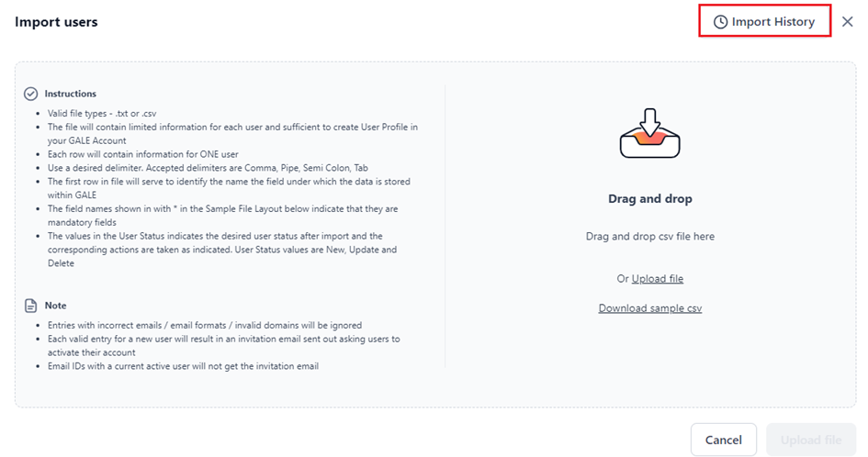868x457 pixels.
Task: Open the Upload file link
Action: point(657,278)
